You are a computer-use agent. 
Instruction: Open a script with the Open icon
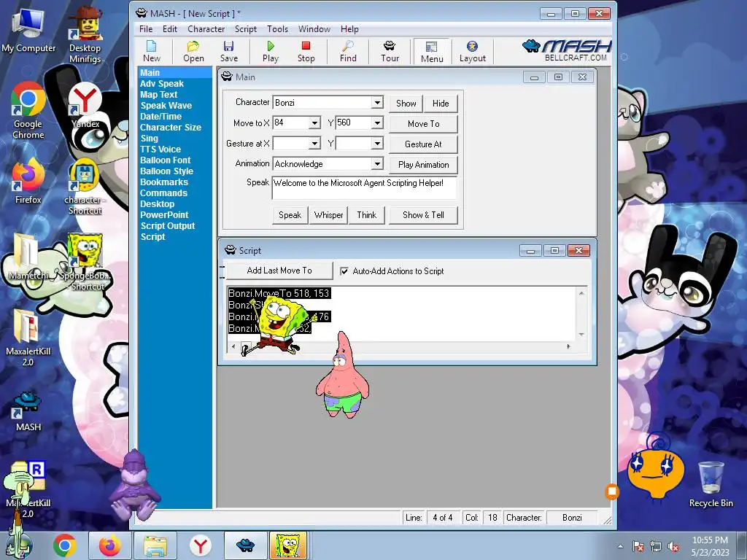[193, 52]
